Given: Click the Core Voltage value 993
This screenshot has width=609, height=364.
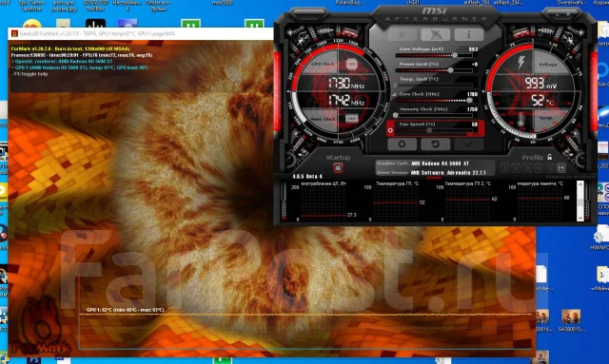Looking at the screenshot, I should (473, 49).
